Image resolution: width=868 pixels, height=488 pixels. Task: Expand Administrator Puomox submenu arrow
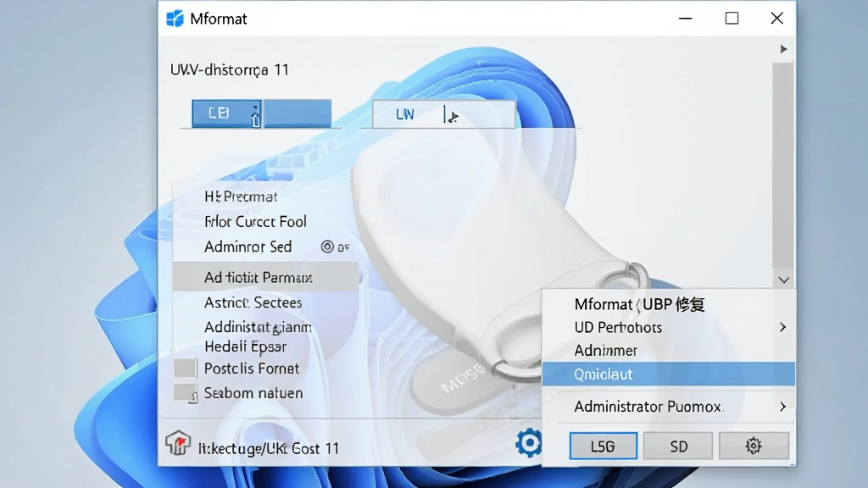782,407
